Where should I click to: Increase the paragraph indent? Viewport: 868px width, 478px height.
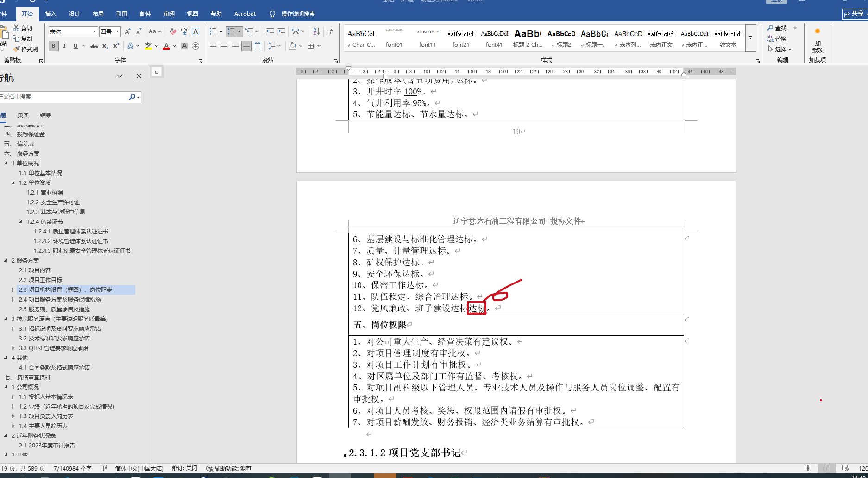coord(281,31)
